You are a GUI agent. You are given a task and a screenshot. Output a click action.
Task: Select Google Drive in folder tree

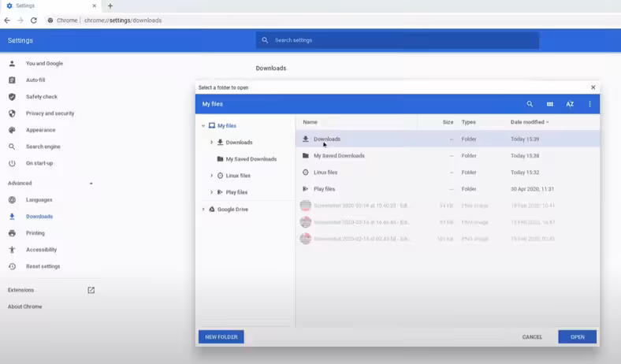(x=232, y=210)
